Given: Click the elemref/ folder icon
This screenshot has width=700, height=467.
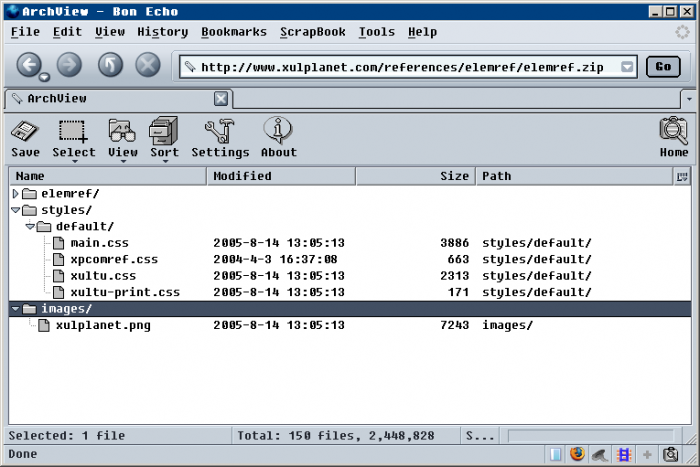Looking at the screenshot, I should pyautogui.click(x=29, y=194).
